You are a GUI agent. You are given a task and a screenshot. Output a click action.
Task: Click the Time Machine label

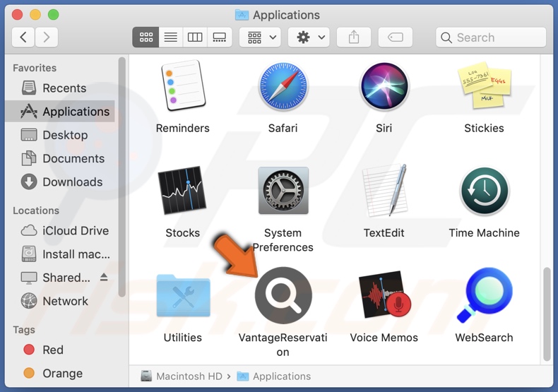point(485,232)
